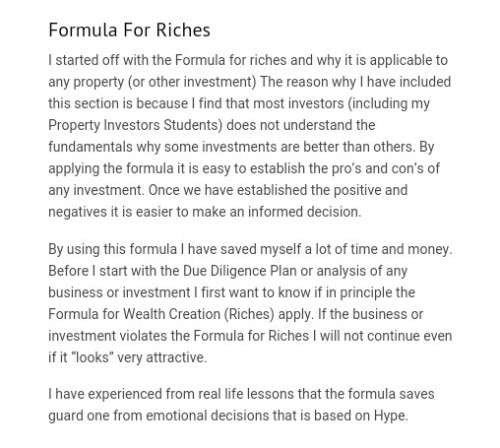Click the word 'Hype.' at the end
Image resolution: width=500 pixels, height=448 pixels.
click(391, 416)
